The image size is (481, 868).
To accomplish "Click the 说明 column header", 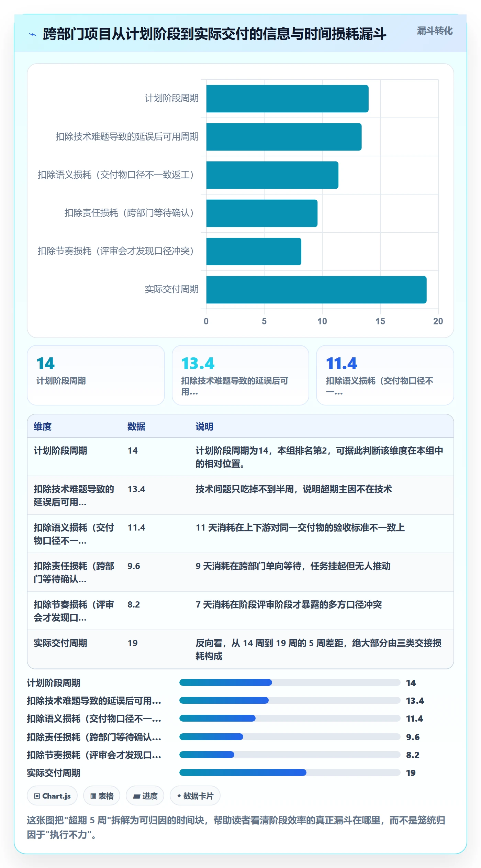I will pyautogui.click(x=204, y=426).
